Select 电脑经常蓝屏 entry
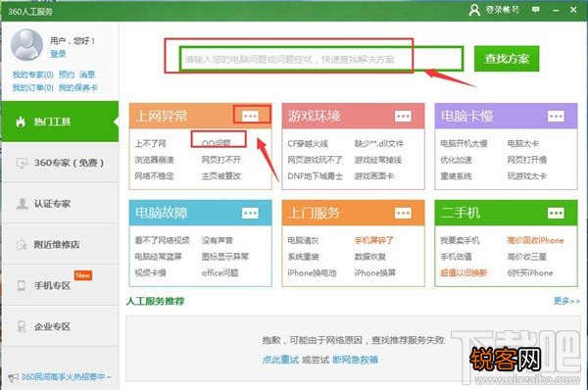 158,257
